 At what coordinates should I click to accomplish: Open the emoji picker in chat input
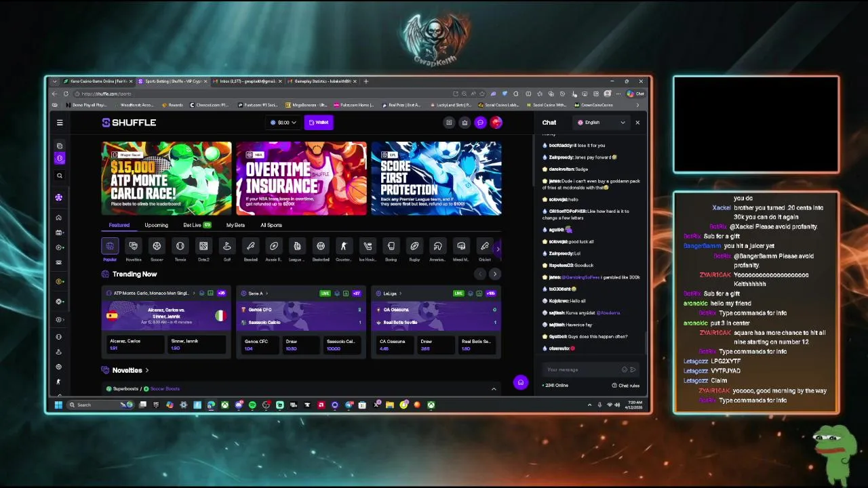click(625, 369)
